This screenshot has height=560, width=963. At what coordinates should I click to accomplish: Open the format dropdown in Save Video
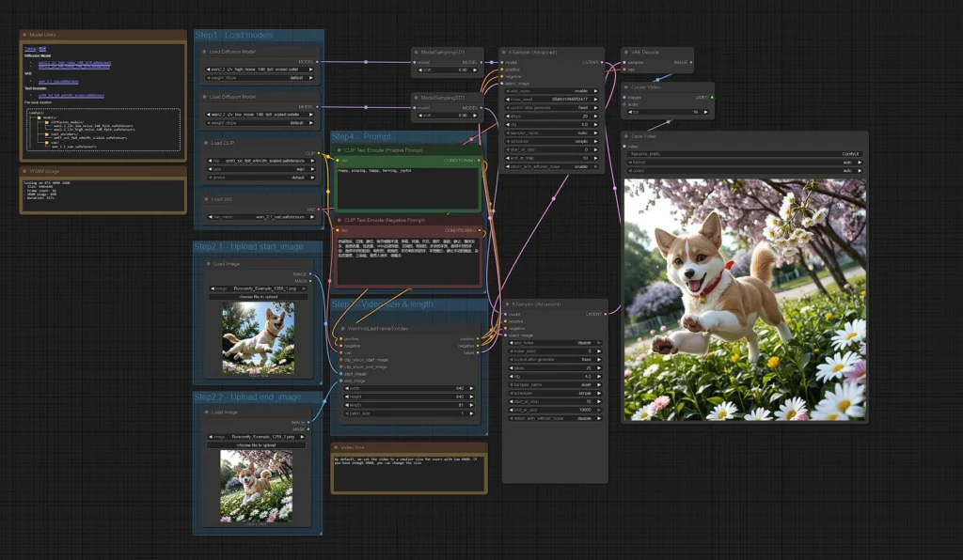coord(745,162)
